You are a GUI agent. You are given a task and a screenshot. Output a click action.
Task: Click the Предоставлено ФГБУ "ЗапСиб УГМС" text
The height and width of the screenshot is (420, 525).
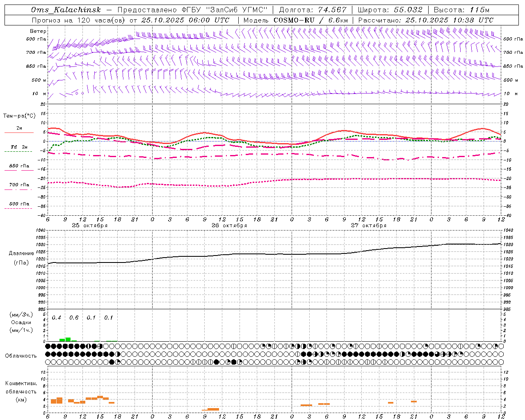pos(192,10)
